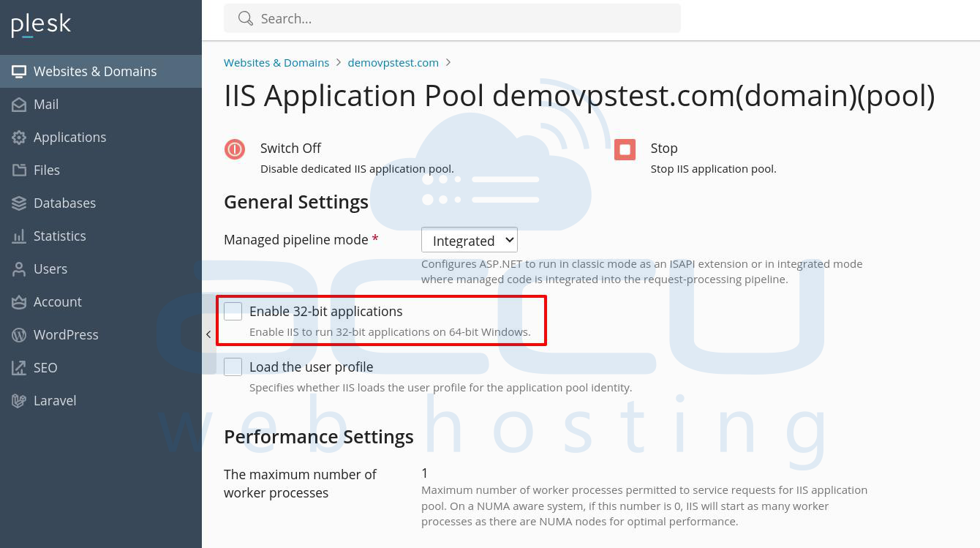
Task: Click the SEO chart icon
Action: [19, 368]
